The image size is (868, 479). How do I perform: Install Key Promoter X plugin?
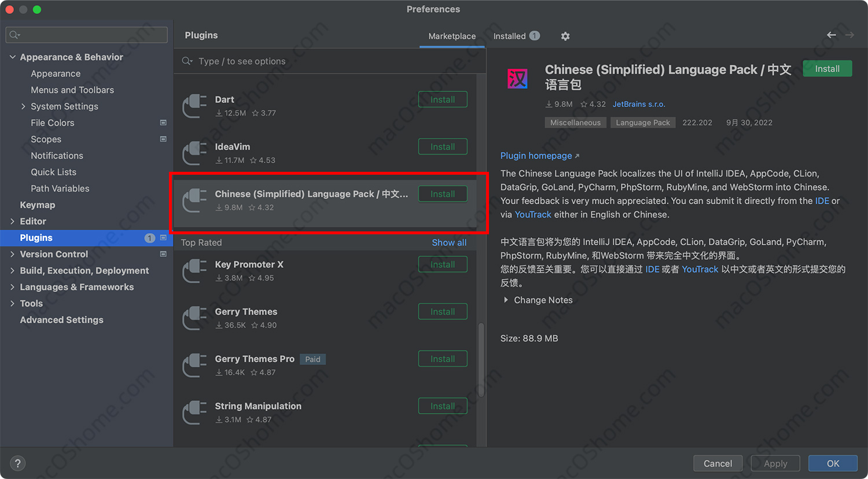pos(443,264)
